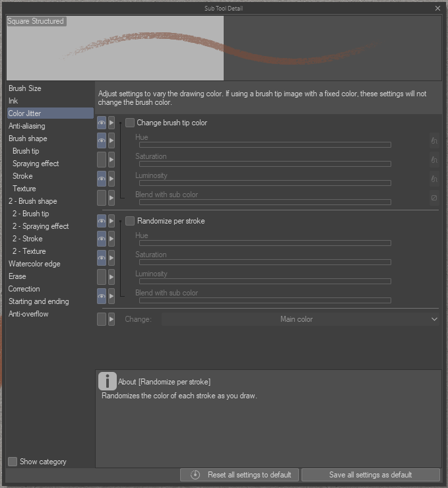Open the Main color dropdown

point(300,319)
